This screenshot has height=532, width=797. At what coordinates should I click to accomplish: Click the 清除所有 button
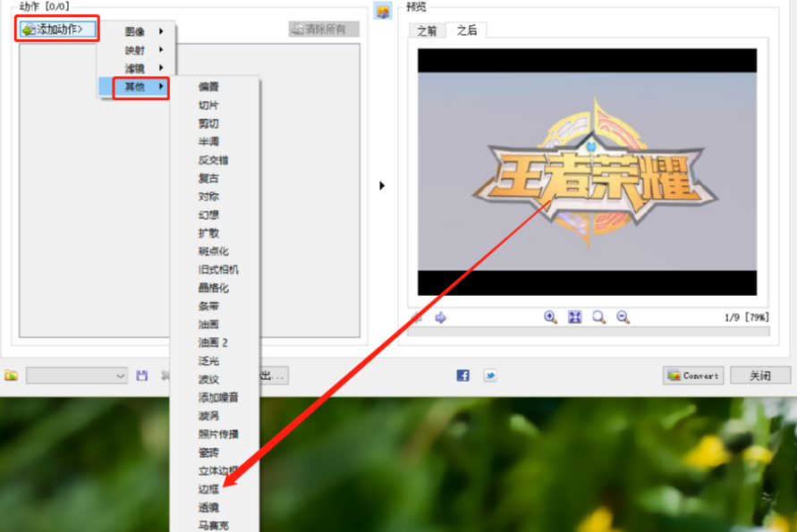click(324, 29)
